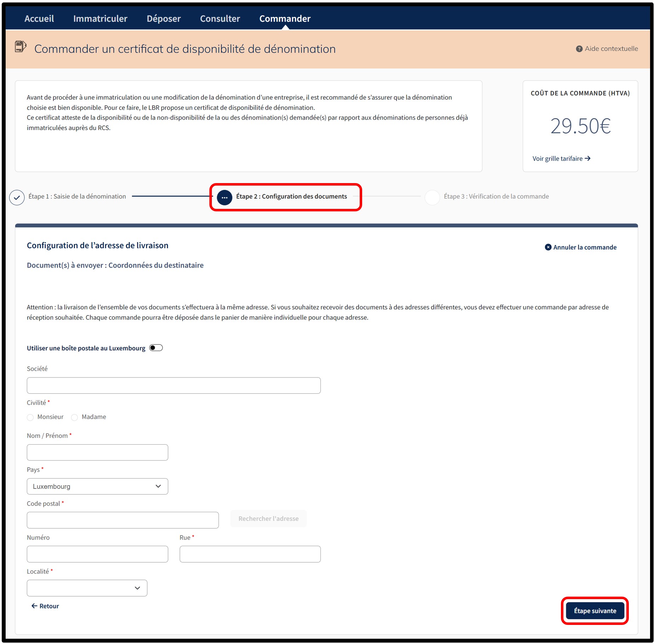The image size is (655, 644).
Task: Click the empty Étape 3 step circle
Action: tap(432, 197)
